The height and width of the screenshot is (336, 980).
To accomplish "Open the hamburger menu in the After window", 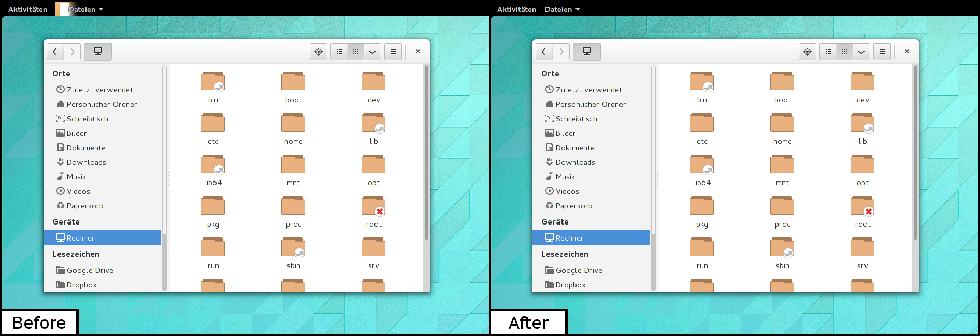I will (882, 52).
